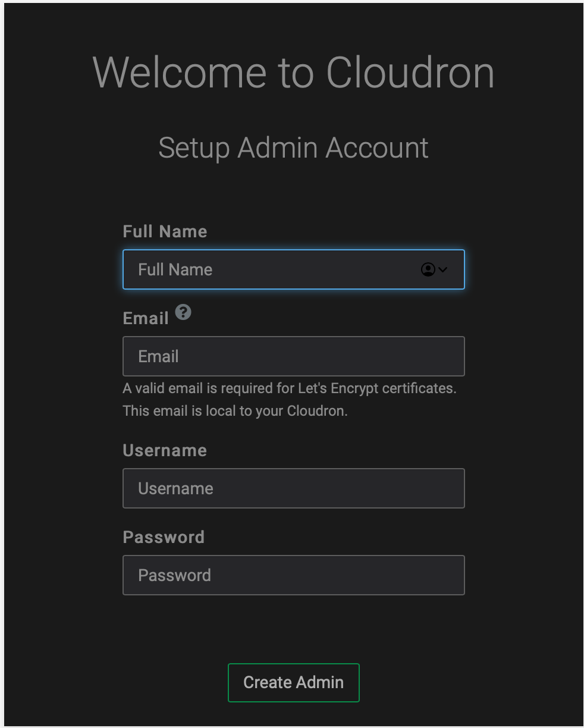Click the Welcome to Cloudron title
This screenshot has width=584, height=728.
pyautogui.click(x=293, y=72)
